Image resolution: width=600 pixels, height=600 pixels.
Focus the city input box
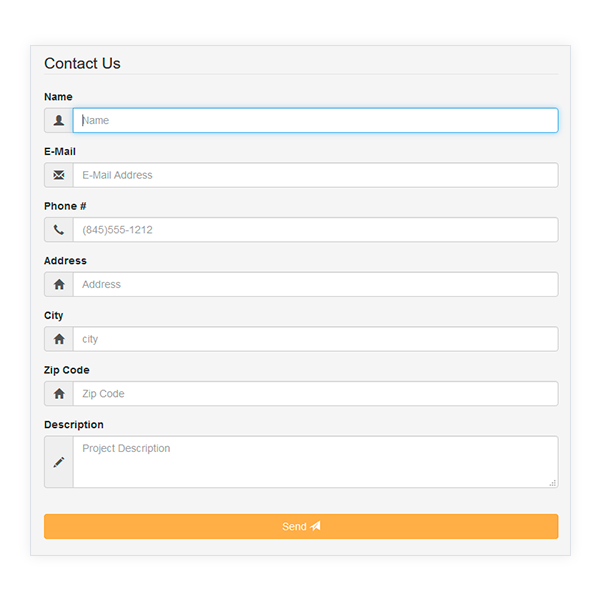tap(315, 339)
